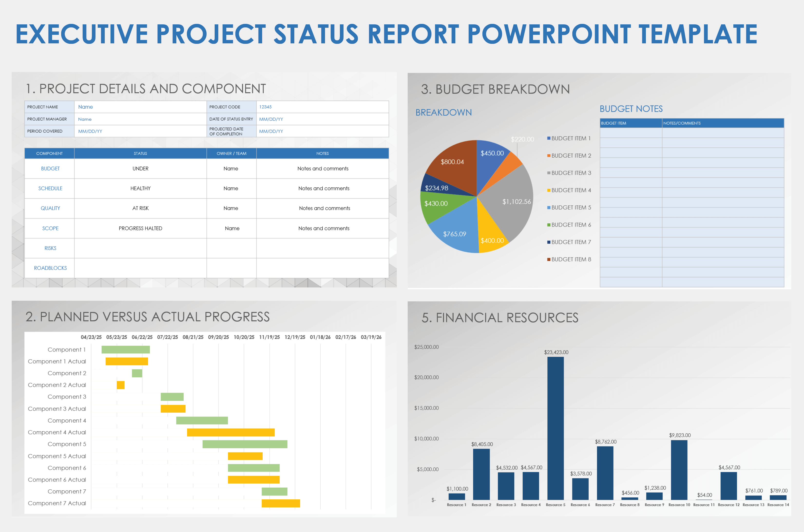This screenshot has width=804, height=532.
Task: Click the AT RISK status cell
Action: (x=141, y=208)
